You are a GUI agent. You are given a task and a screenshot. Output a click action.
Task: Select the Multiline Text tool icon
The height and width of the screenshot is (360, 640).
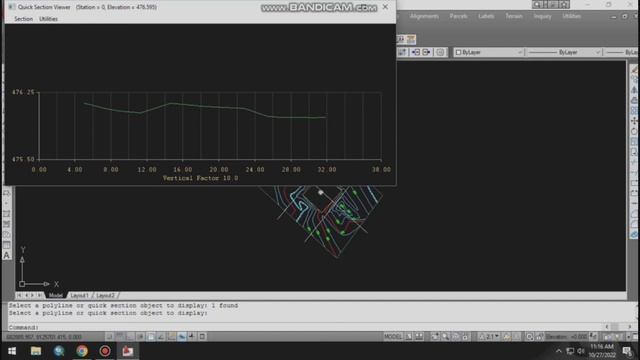point(7,255)
